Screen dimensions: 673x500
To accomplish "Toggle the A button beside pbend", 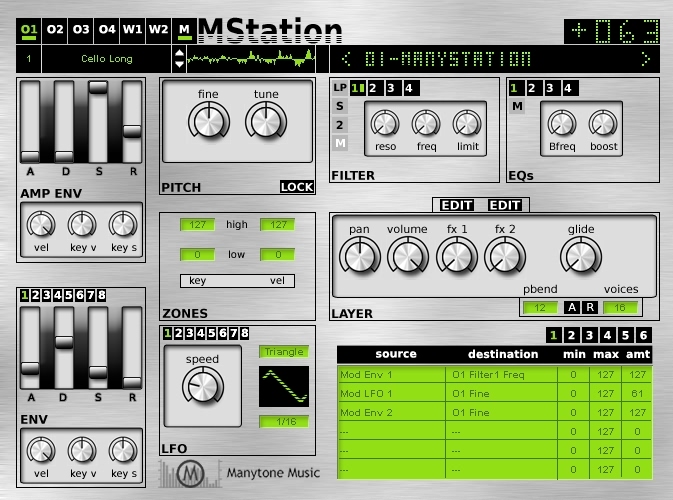I will click(x=572, y=307).
